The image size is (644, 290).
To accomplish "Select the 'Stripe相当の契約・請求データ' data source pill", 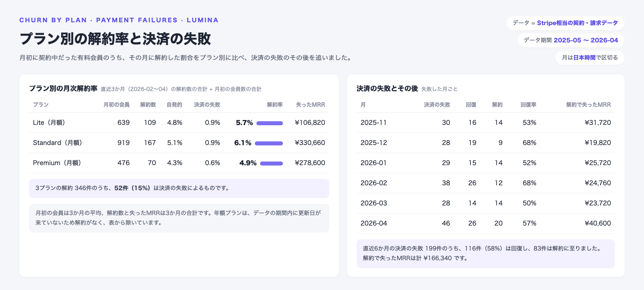I will [565, 23].
